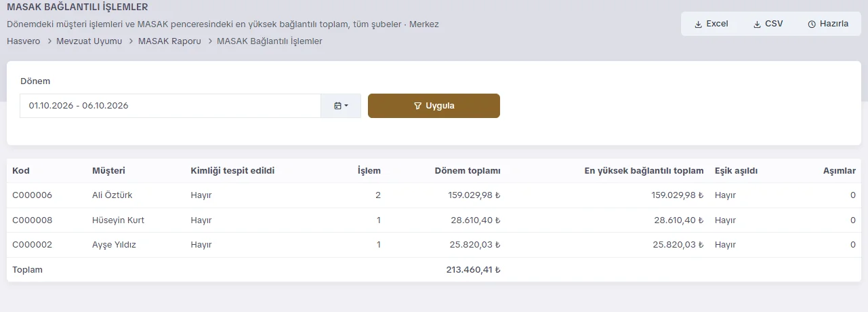Screen dimensions: 868x312
Task: Sort by İşlem column header
Action: (x=369, y=171)
